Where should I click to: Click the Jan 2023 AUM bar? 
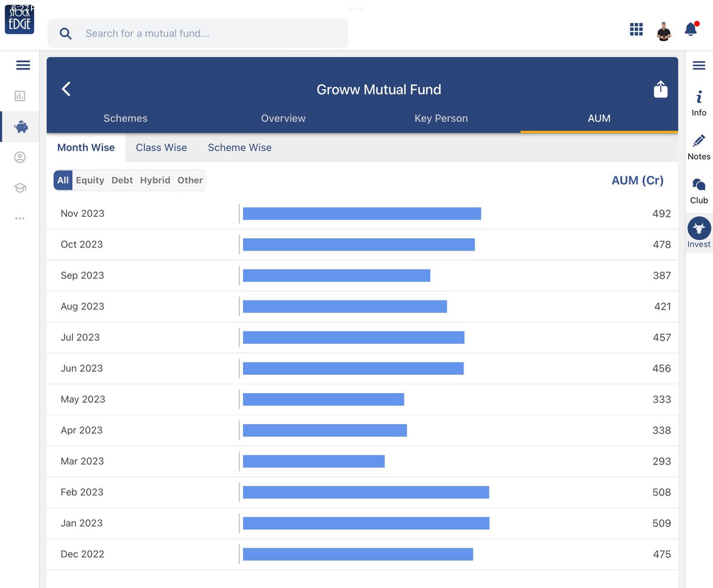(366, 523)
